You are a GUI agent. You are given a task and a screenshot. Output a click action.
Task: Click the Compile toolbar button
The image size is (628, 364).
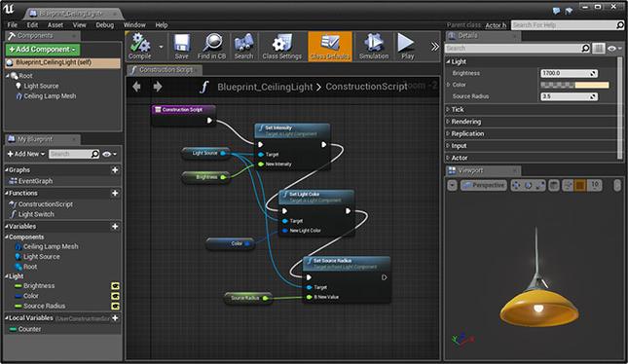point(140,47)
